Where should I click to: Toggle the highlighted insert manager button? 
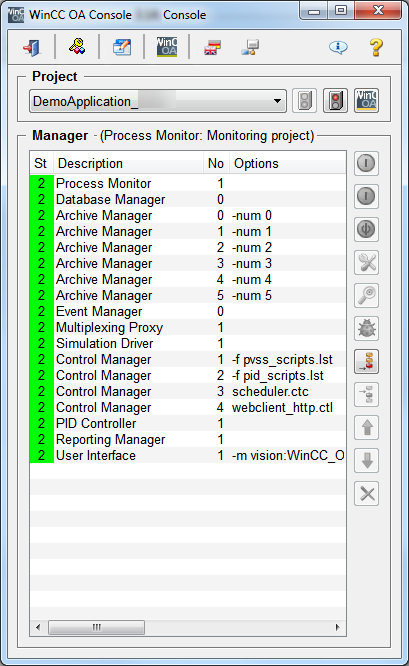(x=366, y=361)
